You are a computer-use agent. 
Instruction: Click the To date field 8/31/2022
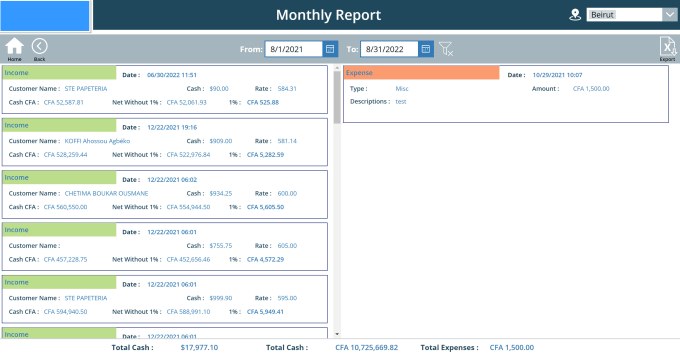tap(389, 49)
